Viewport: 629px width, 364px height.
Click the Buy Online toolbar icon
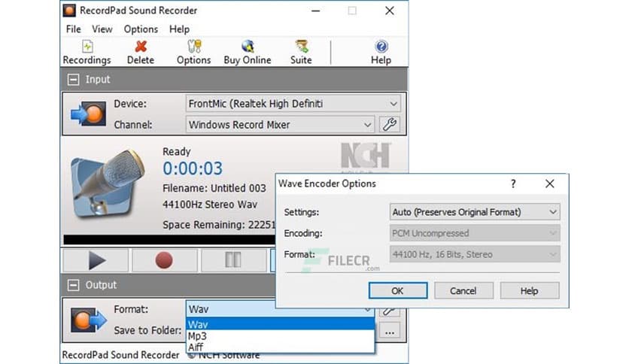pyautogui.click(x=248, y=53)
